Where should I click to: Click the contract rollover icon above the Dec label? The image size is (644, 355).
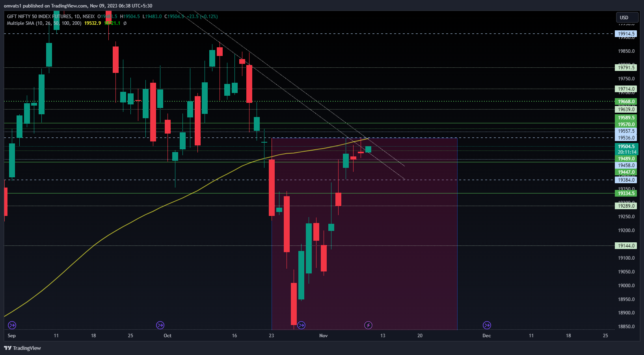click(487, 325)
